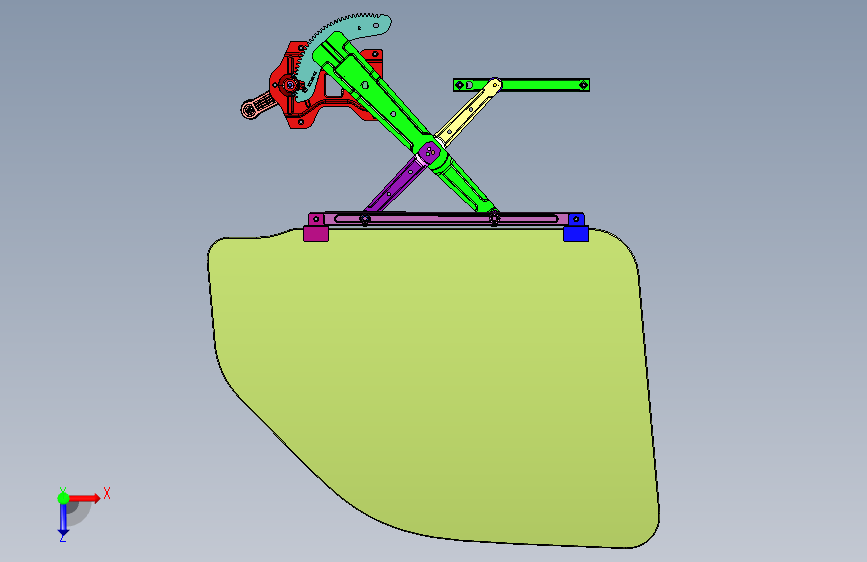867x562 pixels.
Task: Select the pale yellow upper cross arm
Action: point(468,112)
